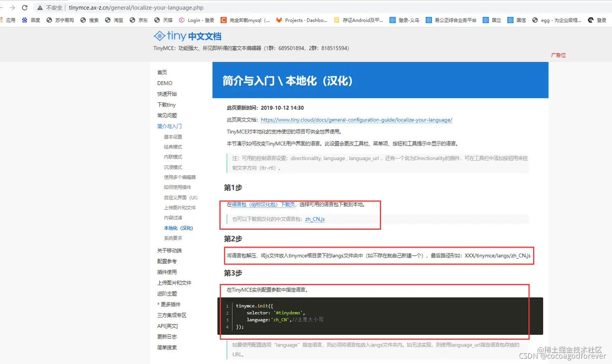Open the GitLab 'Projects - Dashbo...' bookmark
This screenshot has width=612, height=364.
pos(302,20)
